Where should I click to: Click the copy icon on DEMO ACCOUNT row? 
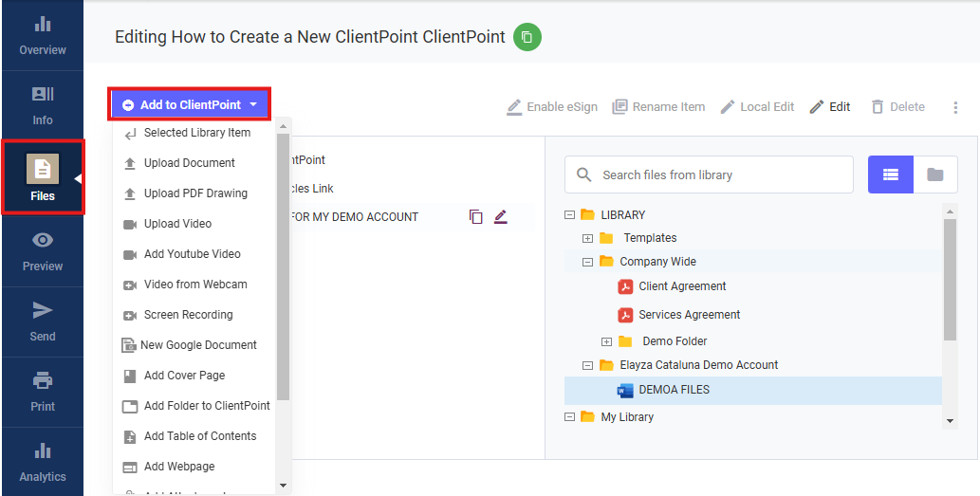click(x=476, y=217)
